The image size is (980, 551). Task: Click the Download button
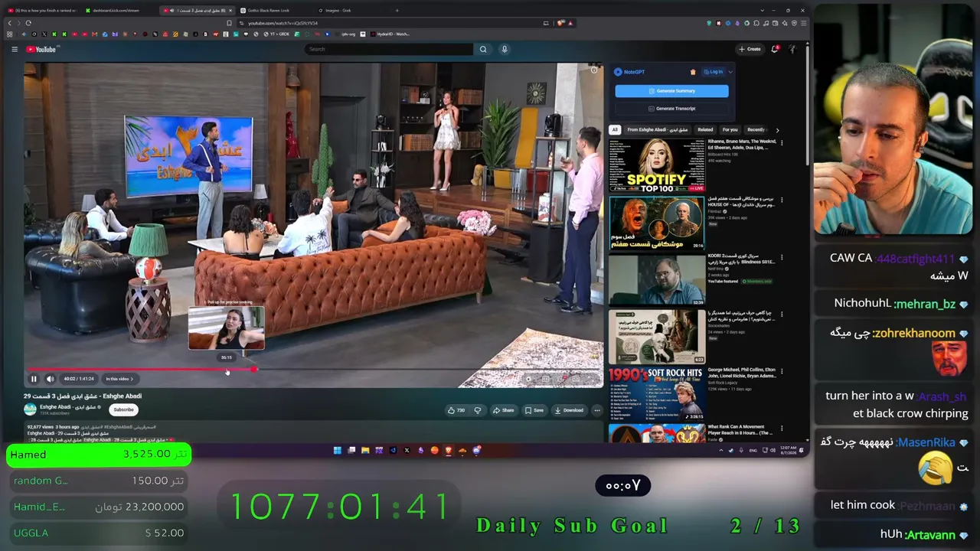click(x=569, y=410)
